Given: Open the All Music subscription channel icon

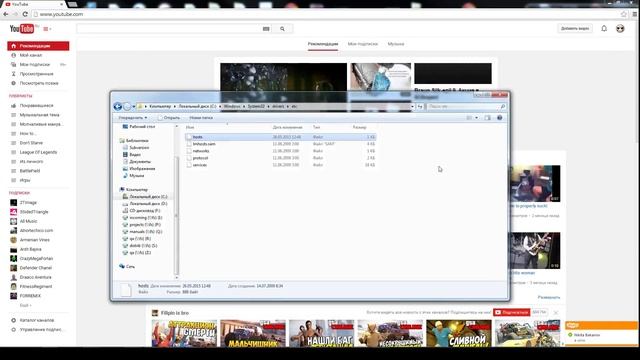Looking at the screenshot, I should click(x=13, y=221).
